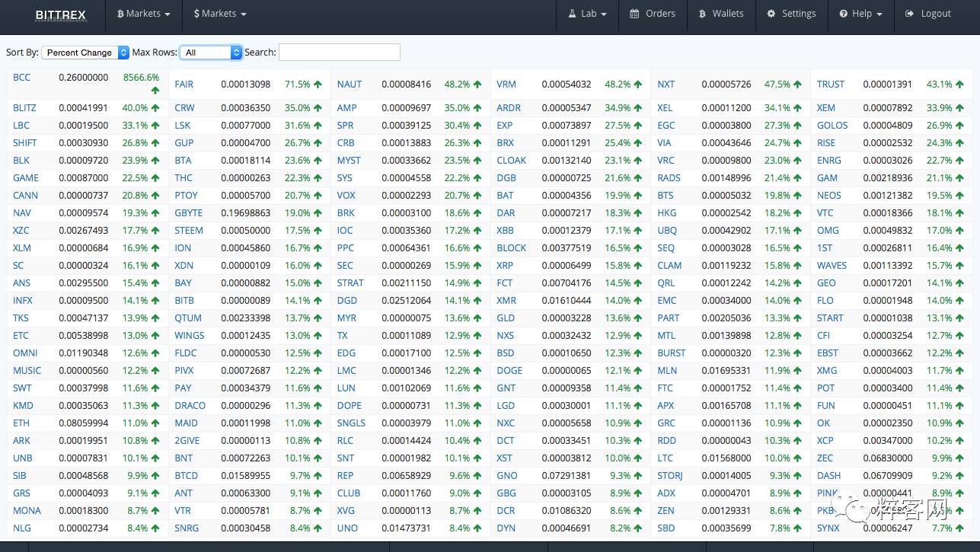Screen dimensions: 980x552
Task: Expand the Help menu
Action: pos(860,14)
